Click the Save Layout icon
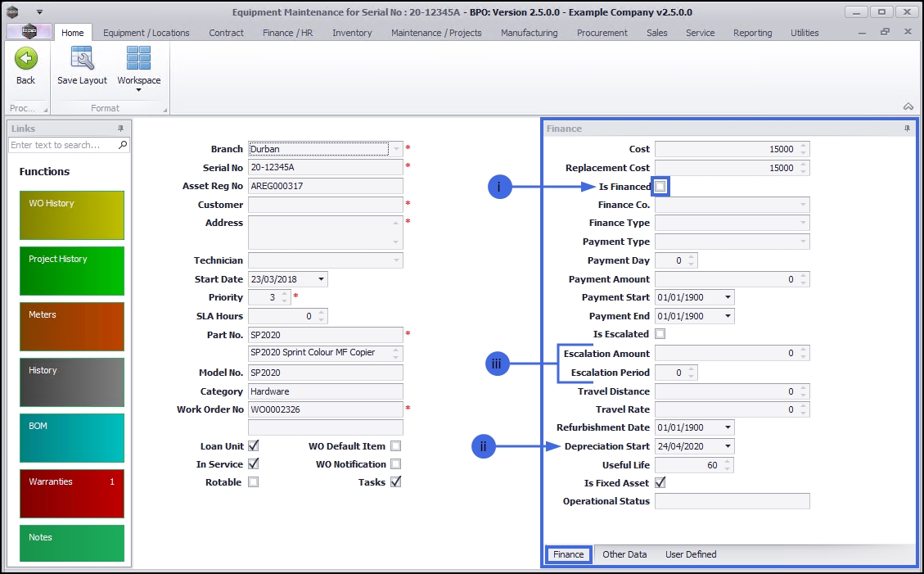 coord(82,59)
